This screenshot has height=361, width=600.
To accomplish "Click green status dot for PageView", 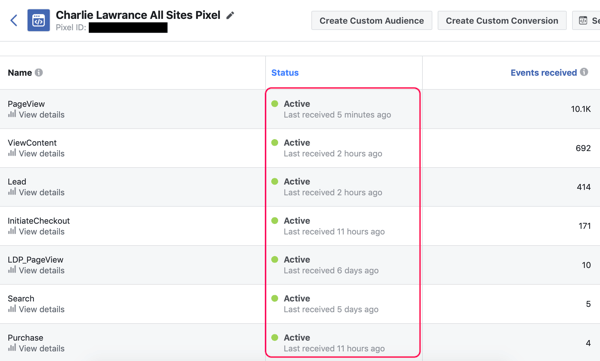I will pyautogui.click(x=274, y=104).
